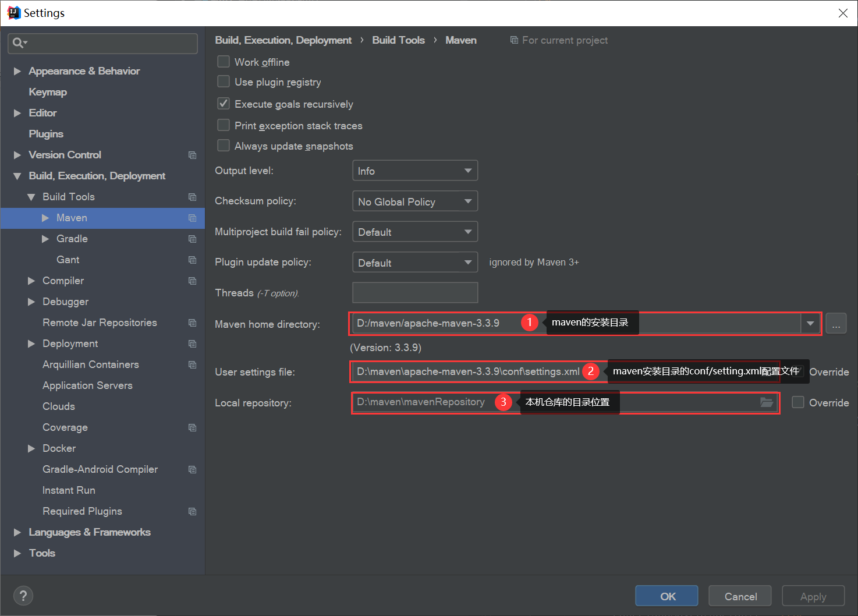Collapse the Build Tools node
Image resolution: width=858 pixels, height=616 pixels.
click(31, 197)
